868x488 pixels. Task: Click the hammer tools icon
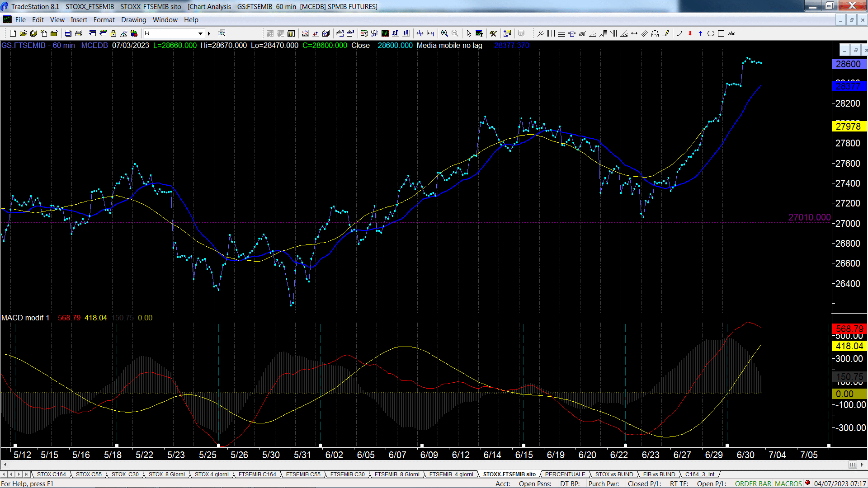[493, 33]
